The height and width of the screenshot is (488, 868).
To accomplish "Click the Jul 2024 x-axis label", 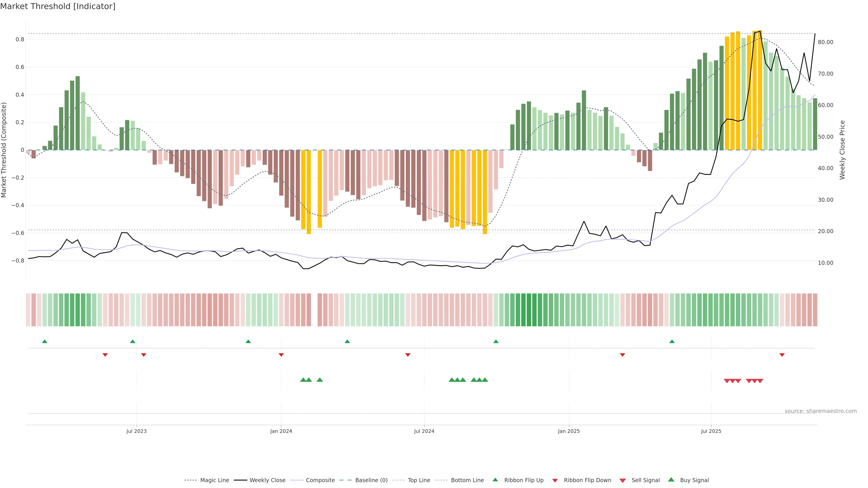I will coord(424,431).
